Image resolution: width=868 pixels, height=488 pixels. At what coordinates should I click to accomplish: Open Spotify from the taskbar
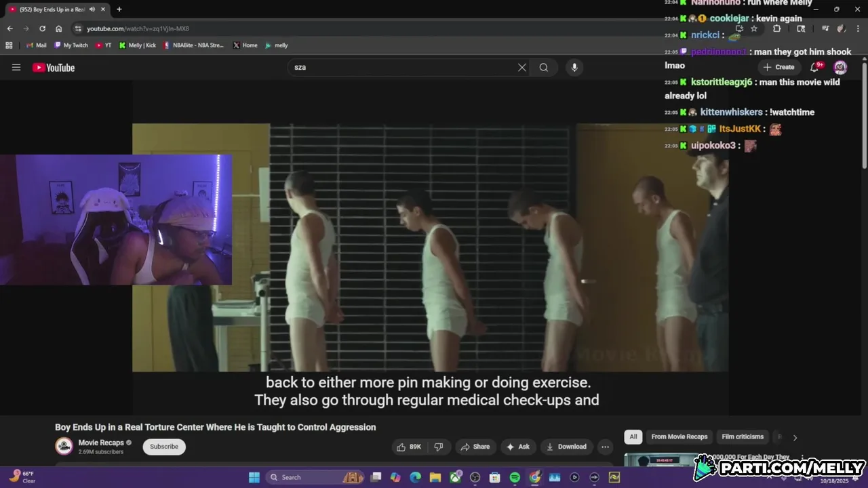[x=515, y=477]
